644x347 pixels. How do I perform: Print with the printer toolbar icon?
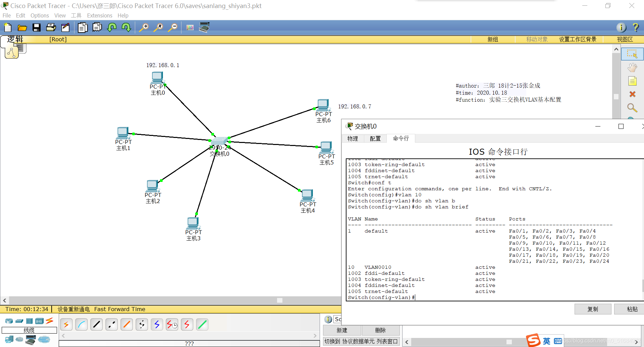(x=51, y=28)
